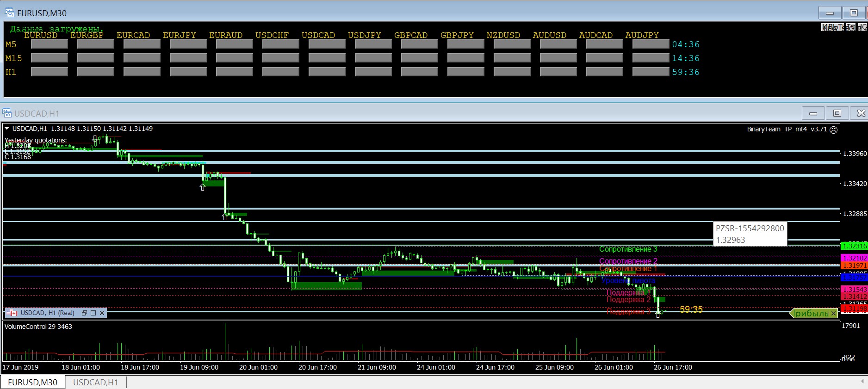This screenshot has width=868, height=389.
Task: Click the EURUSD,M30 window title icon
Action: coord(9,13)
